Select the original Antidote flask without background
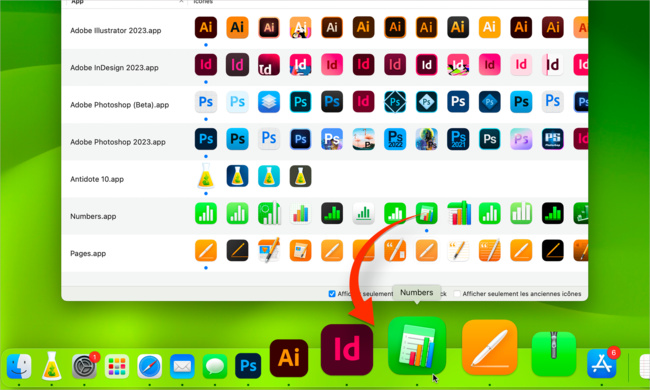The image size is (650, 390). [x=206, y=176]
